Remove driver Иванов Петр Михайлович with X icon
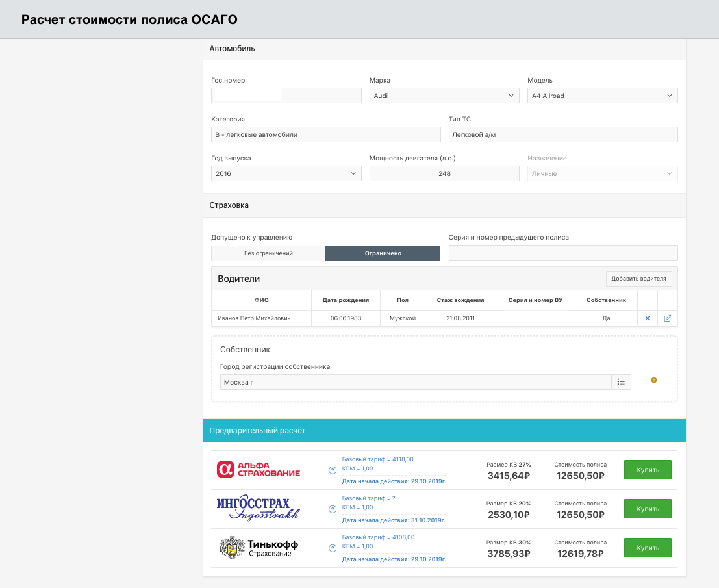719x588 pixels. click(x=648, y=318)
